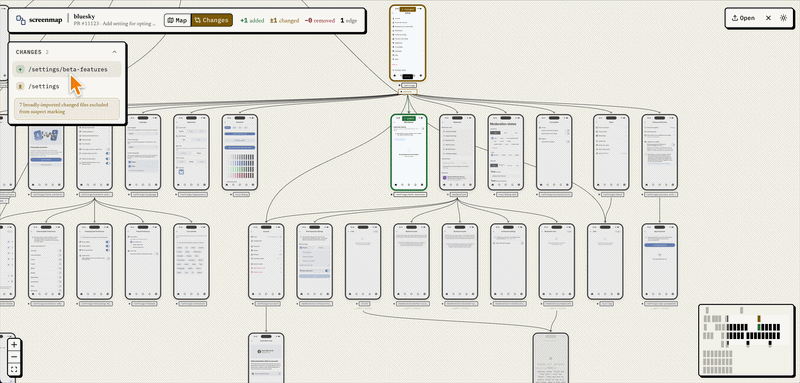Open the far-right bottom node with blue button

tap(660, 261)
